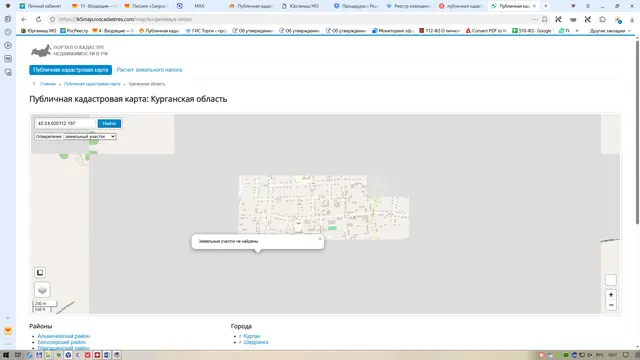640x360 pixels.
Task: Open the Convert PDF bookmark
Action: [486, 31]
